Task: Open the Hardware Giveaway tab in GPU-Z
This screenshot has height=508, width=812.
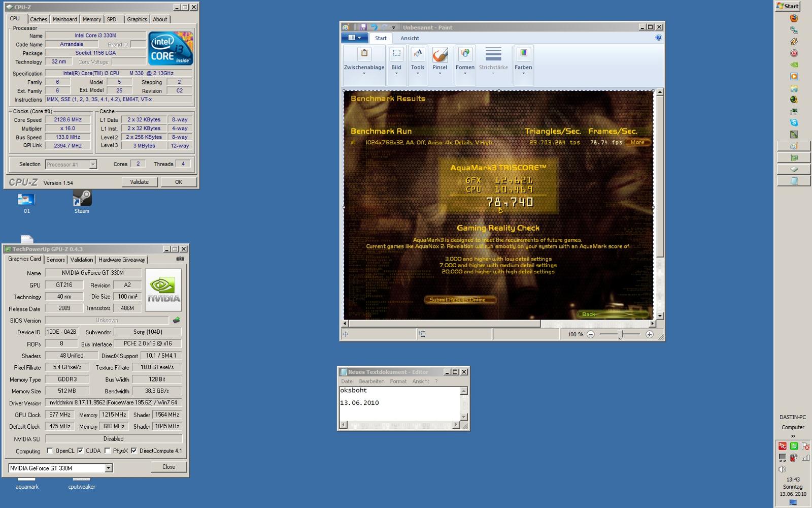Action: [x=122, y=260]
